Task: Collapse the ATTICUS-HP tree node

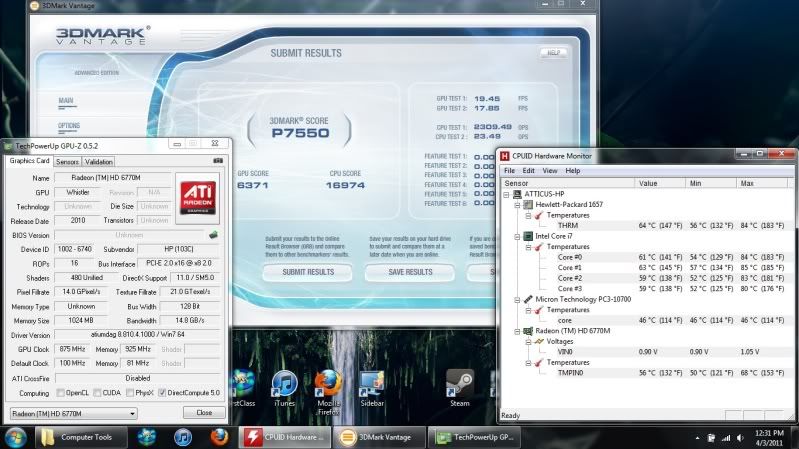Action: 506,194
